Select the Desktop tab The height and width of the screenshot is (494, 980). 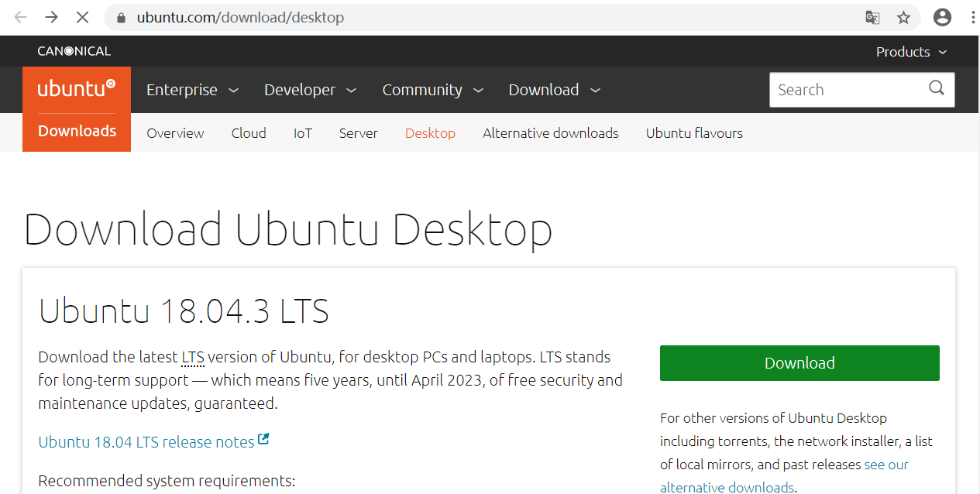430,133
